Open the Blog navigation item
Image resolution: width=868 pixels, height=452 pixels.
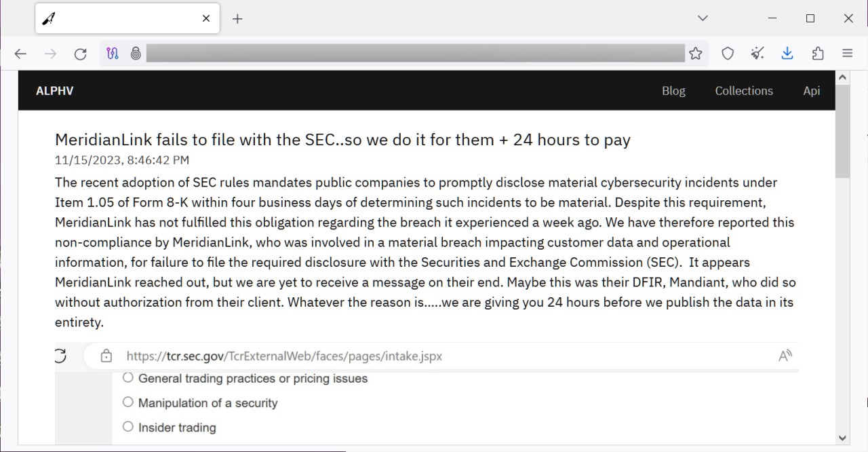tap(673, 91)
